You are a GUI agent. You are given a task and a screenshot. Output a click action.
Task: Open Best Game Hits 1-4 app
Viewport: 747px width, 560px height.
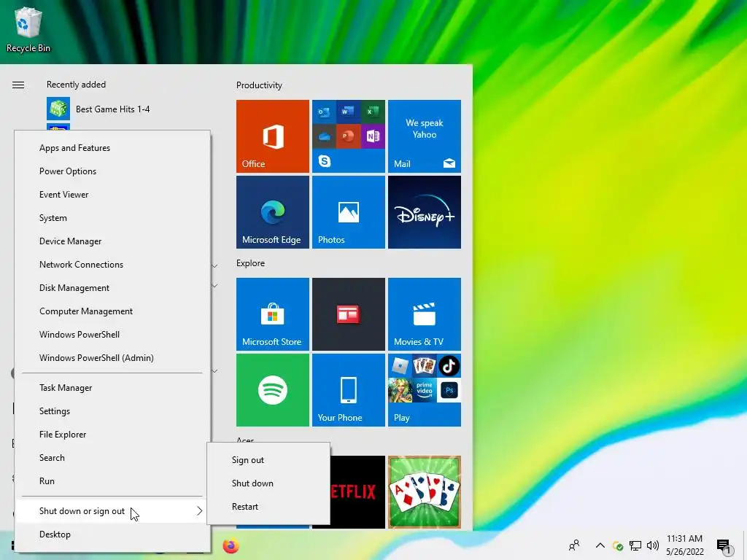pyautogui.click(x=98, y=109)
